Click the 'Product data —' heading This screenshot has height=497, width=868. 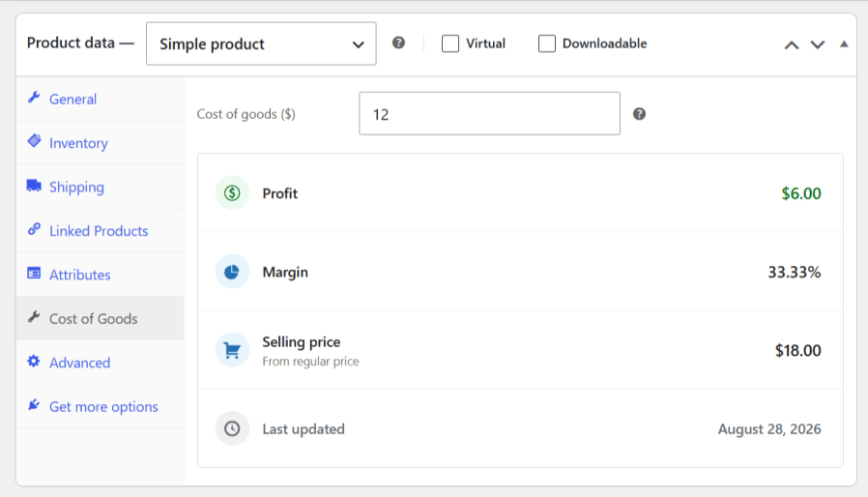[x=81, y=43]
